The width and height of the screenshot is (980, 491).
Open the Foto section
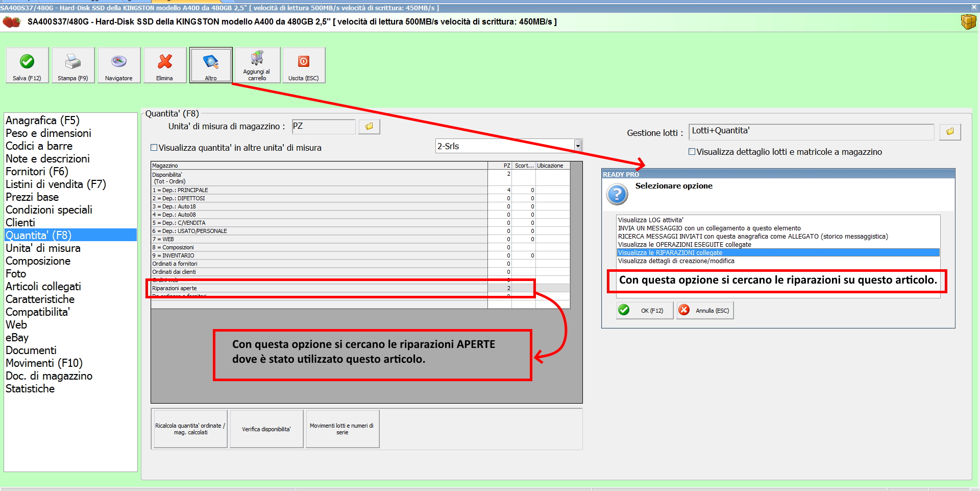click(16, 273)
